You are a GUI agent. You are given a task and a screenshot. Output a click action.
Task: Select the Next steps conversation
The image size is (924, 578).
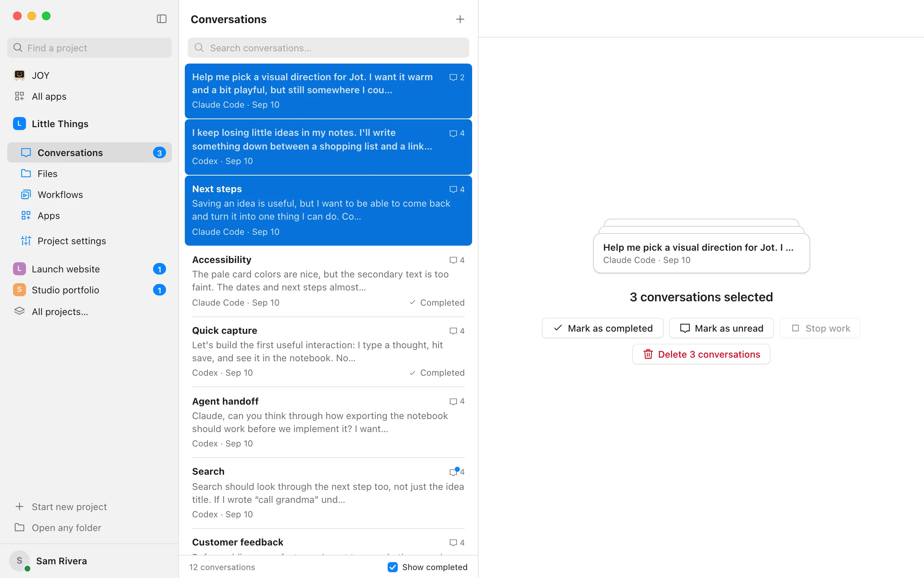pyautogui.click(x=328, y=211)
